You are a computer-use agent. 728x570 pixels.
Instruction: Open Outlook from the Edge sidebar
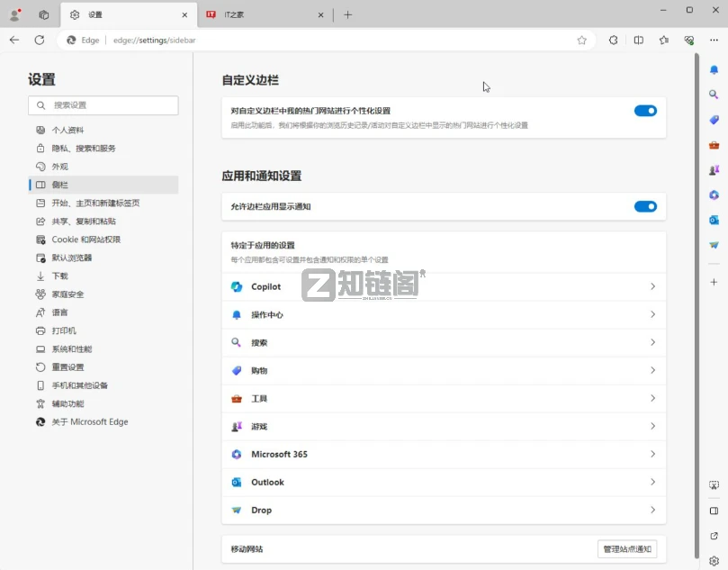pos(713,220)
